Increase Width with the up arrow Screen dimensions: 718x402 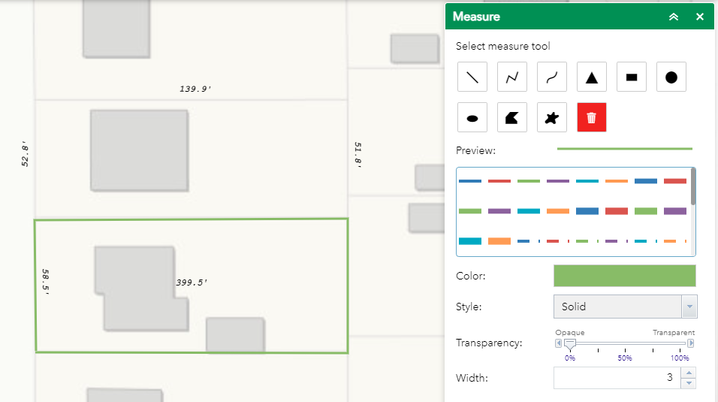click(x=689, y=373)
